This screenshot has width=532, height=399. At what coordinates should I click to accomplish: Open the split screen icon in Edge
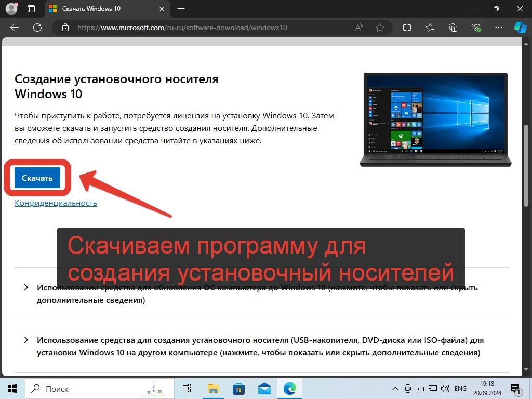(407, 28)
